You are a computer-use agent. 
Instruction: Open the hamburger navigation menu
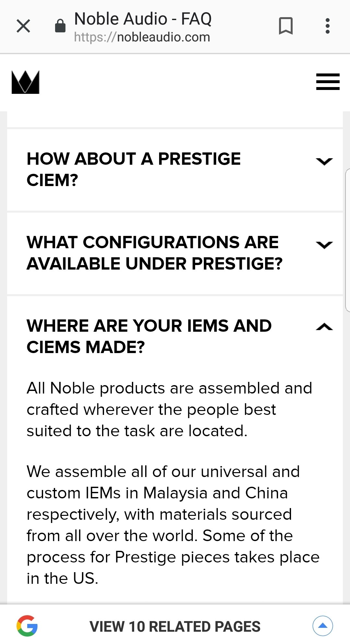[328, 82]
